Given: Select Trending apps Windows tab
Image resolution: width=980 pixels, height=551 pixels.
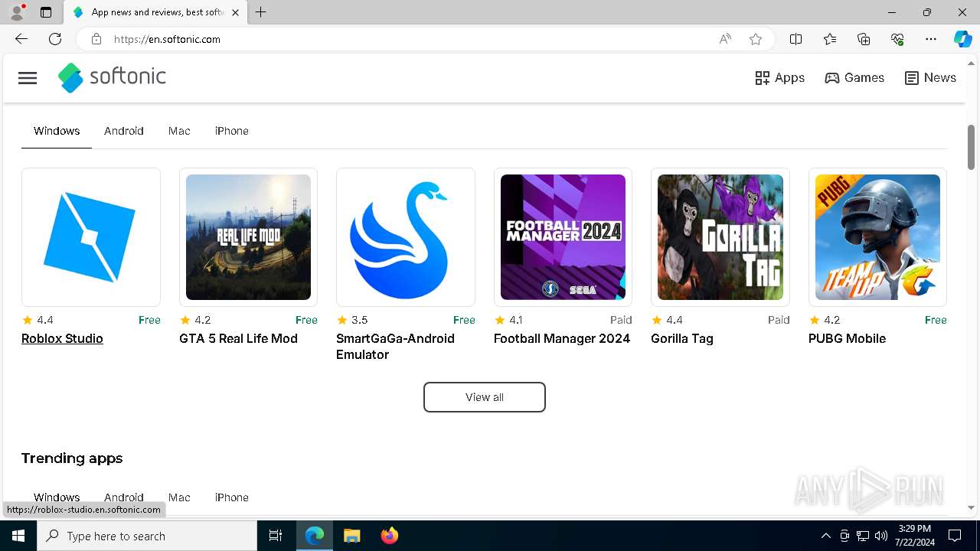Looking at the screenshot, I should pos(57,497).
